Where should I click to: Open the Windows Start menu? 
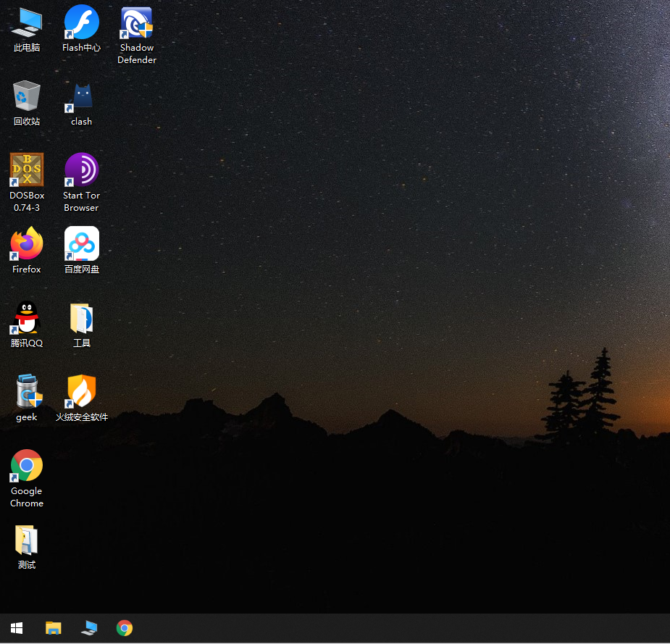coord(17,628)
